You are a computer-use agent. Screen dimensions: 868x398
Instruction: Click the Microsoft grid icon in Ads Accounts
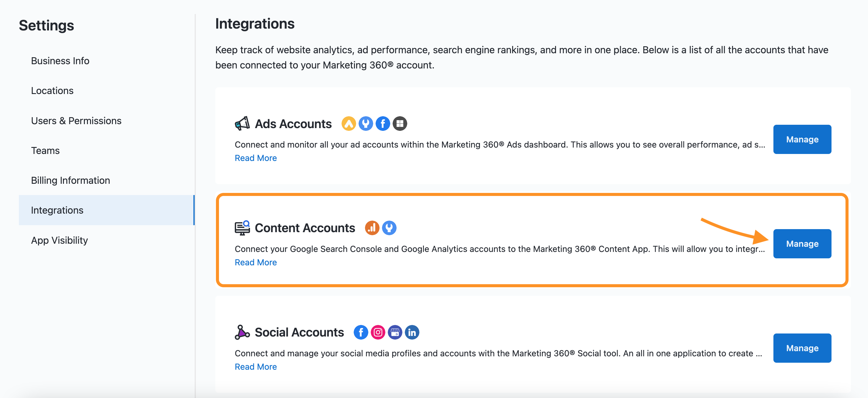click(400, 124)
